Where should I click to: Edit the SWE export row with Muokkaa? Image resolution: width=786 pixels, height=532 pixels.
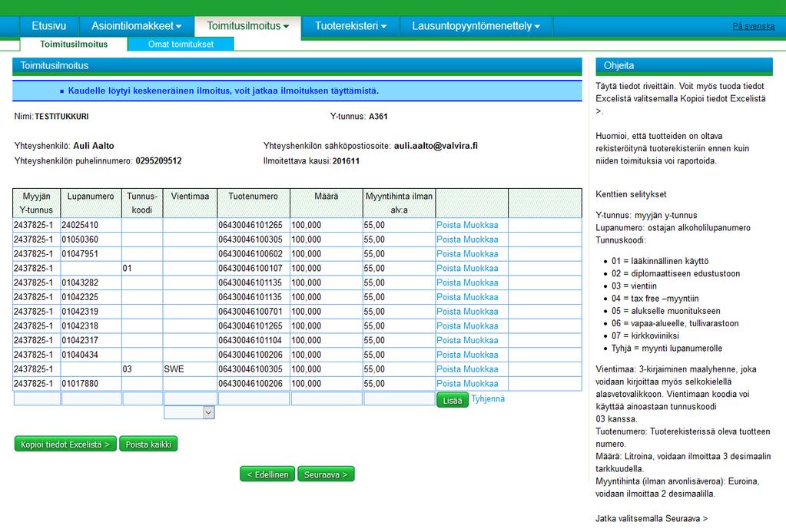click(x=481, y=369)
